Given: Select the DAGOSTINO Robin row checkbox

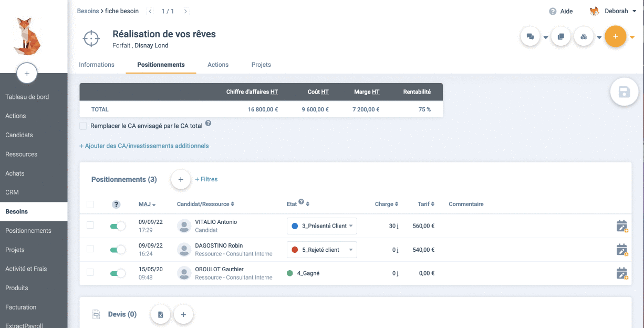Looking at the screenshot, I should (x=90, y=249).
